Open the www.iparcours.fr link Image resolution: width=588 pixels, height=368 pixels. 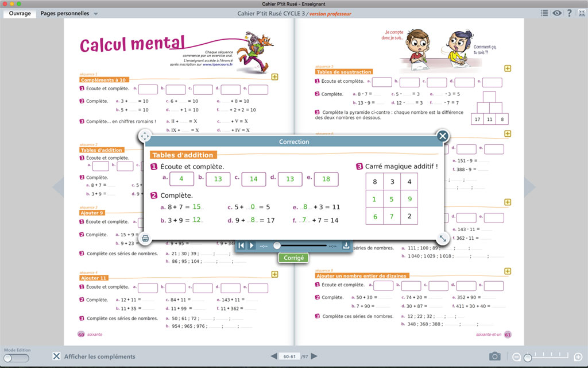tap(218, 64)
